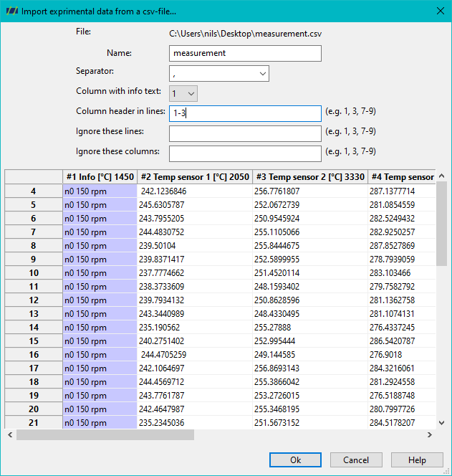The width and height of the screenshot is (452, 476).
Task: Confirm import with the Ok button
Action: pos(295,460)
